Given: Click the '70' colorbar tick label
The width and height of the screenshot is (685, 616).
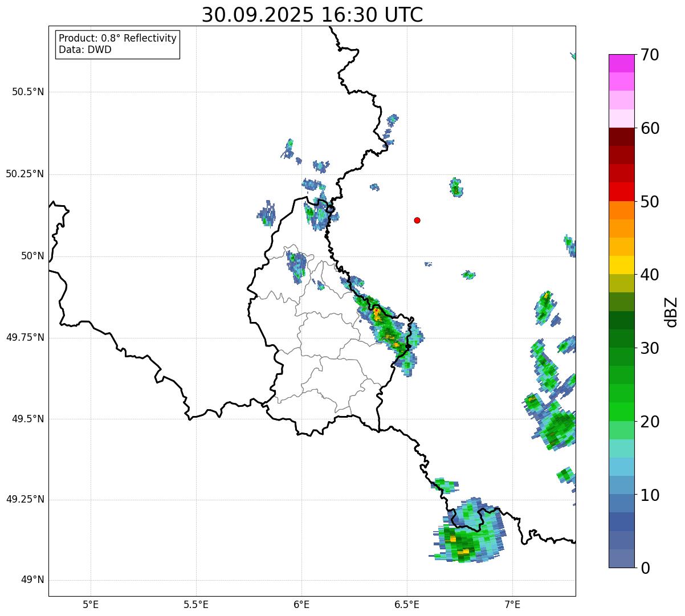Looking at the screenshot, I should pyautogui.click(x=649, y=55).
